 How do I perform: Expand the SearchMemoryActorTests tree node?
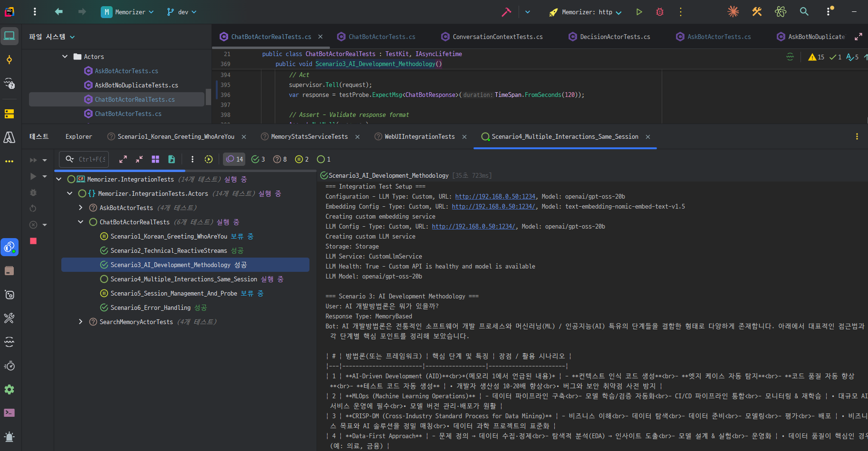pos(81,322)
